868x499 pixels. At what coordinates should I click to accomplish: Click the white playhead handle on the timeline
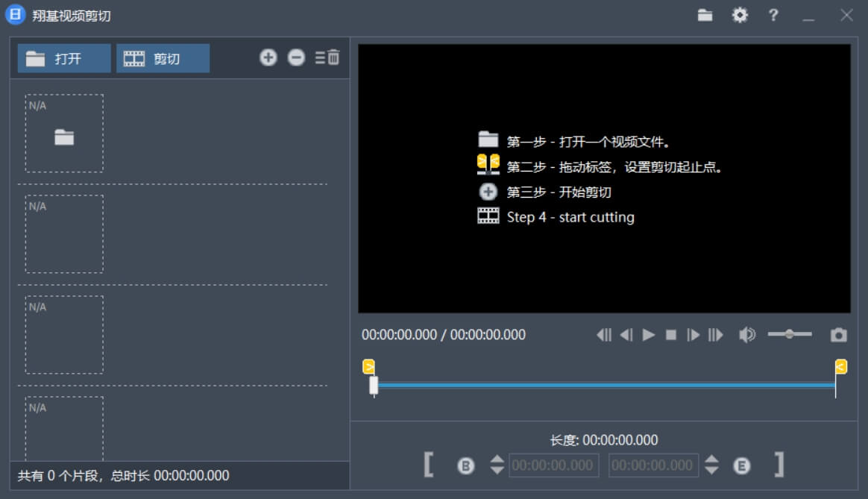pyautogui.click(x=374, y=386)
